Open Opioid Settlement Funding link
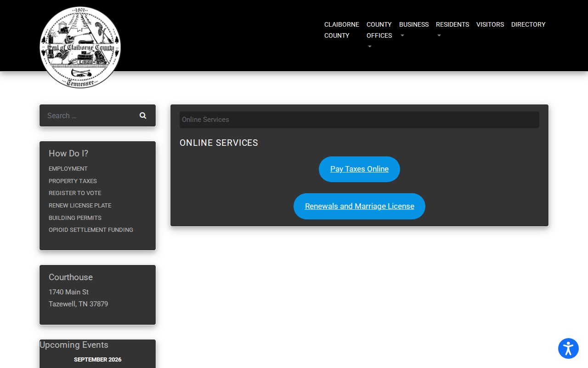This screenshot has height=368, width=588. tap(91, 230)
